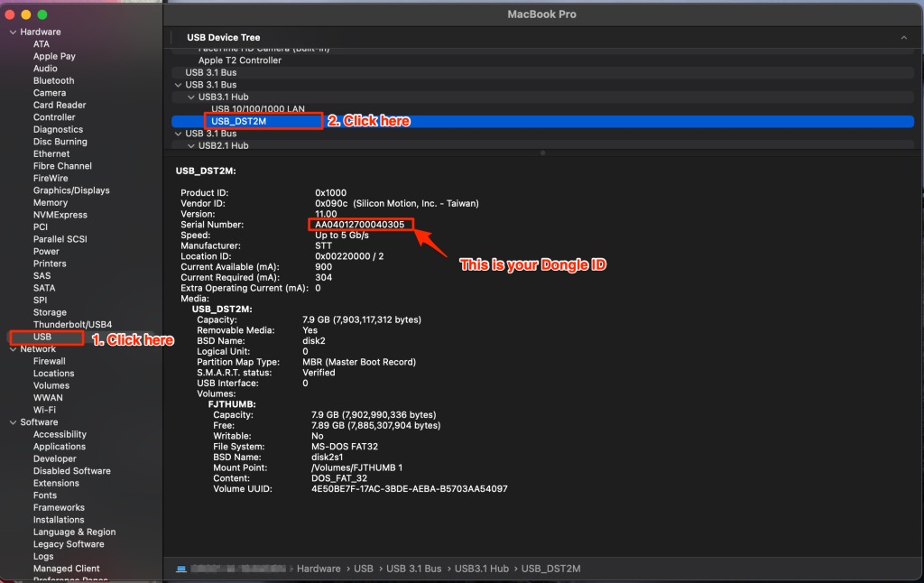The width and height of the screenshot is (924, 583).
Task: Open Bluetooth in the sidebar
Action: 53,80
